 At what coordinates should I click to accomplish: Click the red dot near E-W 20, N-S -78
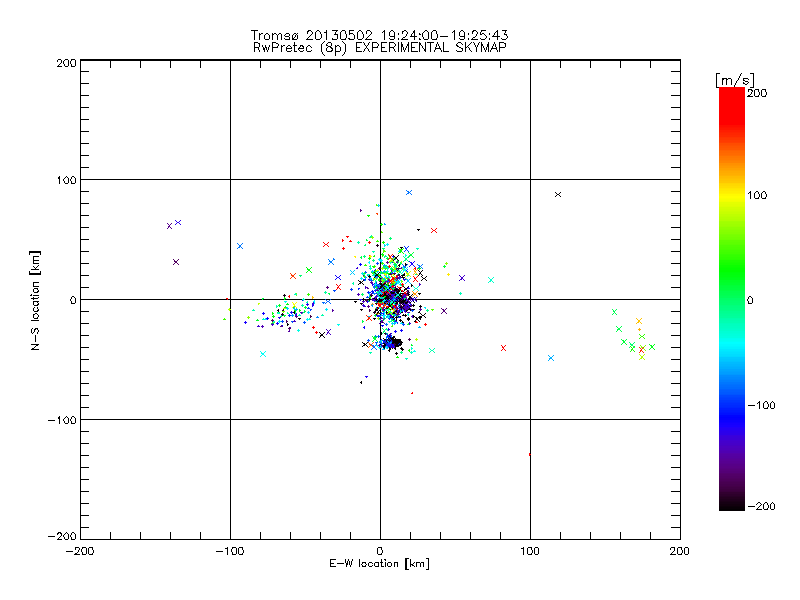[x=412, y=393]
